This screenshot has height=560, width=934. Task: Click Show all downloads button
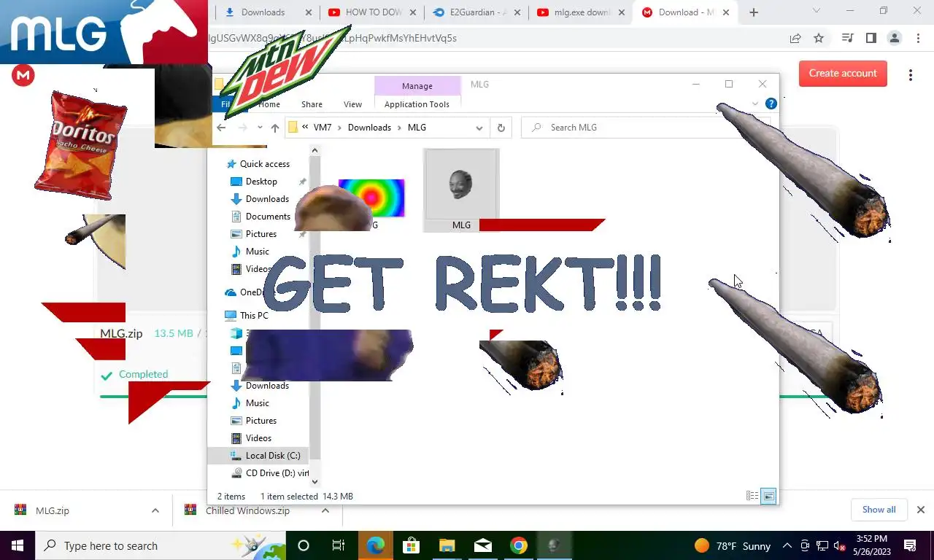coord(879,510)
